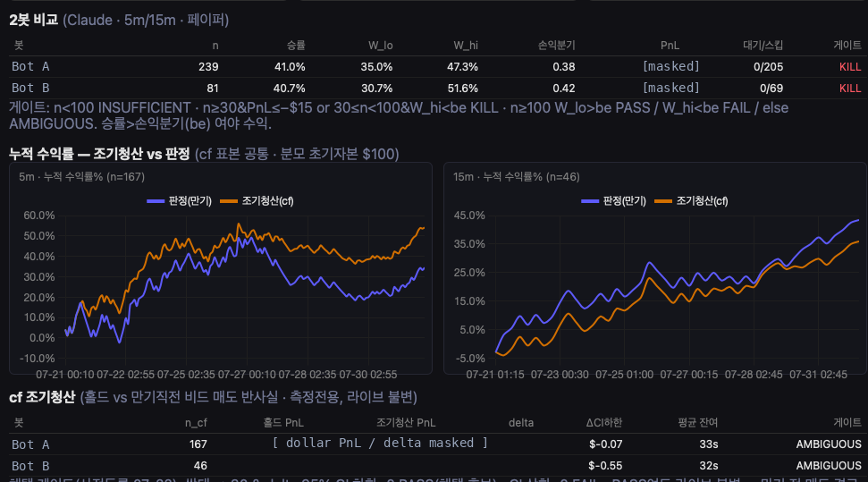The image size is (868, 482).
Task: Click the 평균 잔여 column header
Action: pos(697,423)
